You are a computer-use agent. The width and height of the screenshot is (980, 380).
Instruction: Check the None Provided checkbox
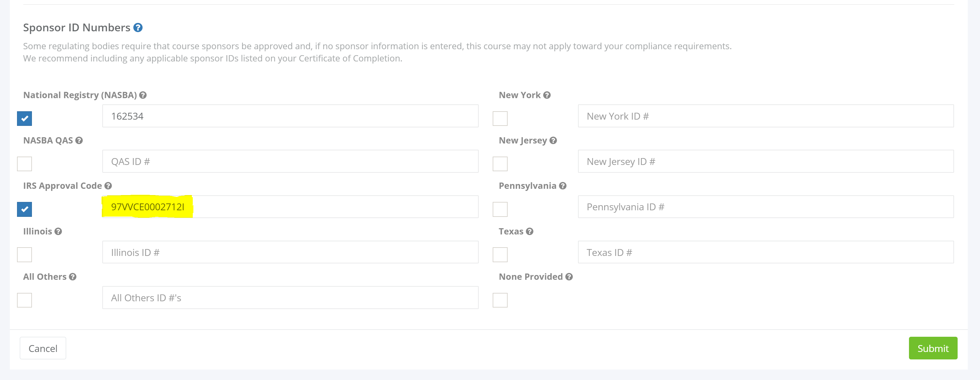[500, 300]
